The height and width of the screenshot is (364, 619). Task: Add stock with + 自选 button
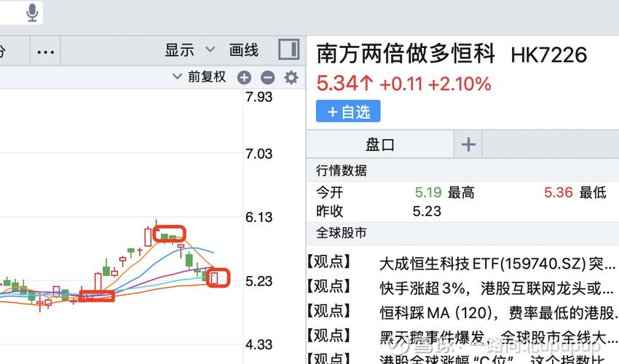(x=348, y=111)
